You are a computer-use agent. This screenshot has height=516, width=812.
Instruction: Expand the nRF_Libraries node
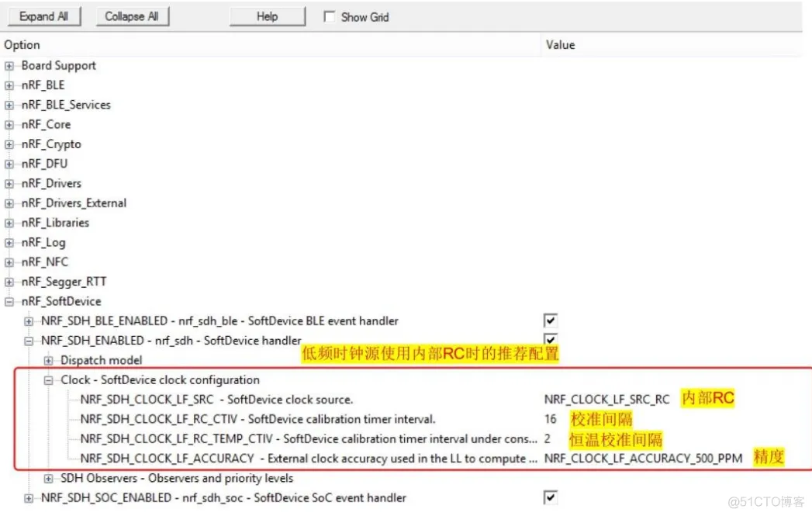point(9,223)
